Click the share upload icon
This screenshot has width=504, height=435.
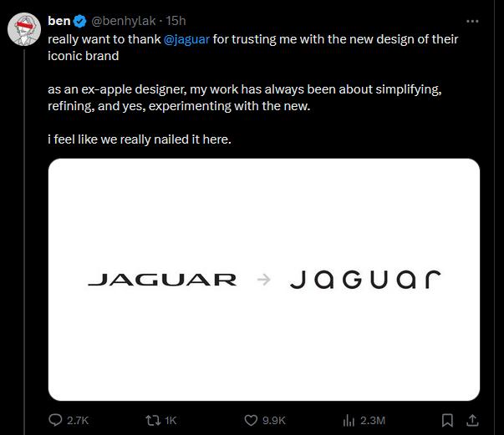[472, 420]
